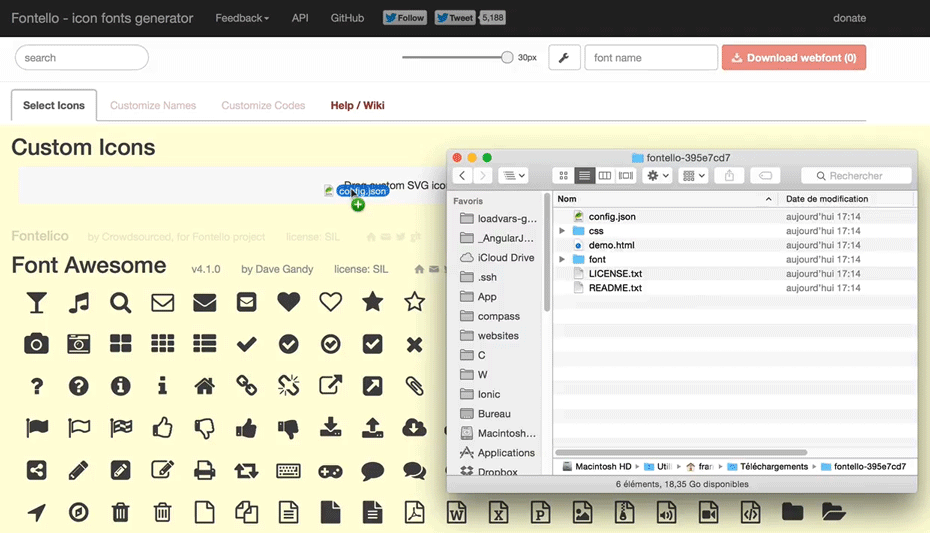Open the Select Icons tab
This screenshot has height=533, width=930.
click(54, 106)
